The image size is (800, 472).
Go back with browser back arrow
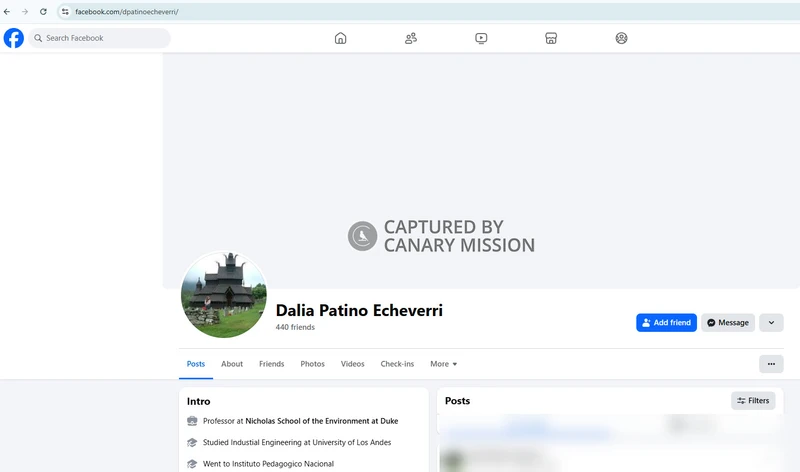(7, 12)
